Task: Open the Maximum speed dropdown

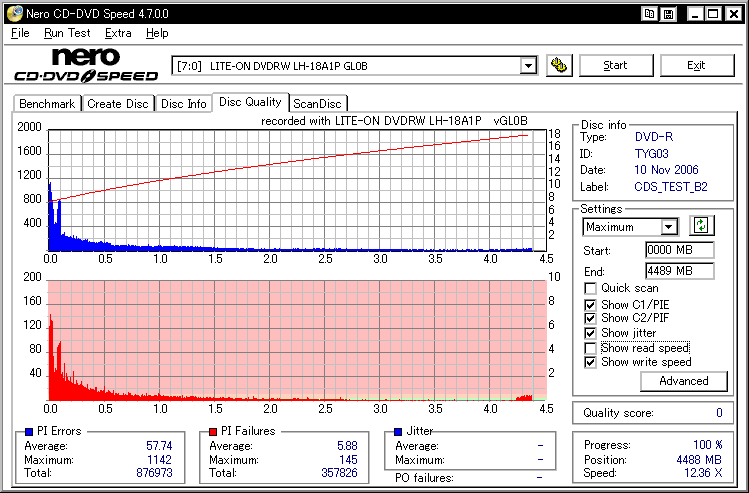Action: pos(668,227)
